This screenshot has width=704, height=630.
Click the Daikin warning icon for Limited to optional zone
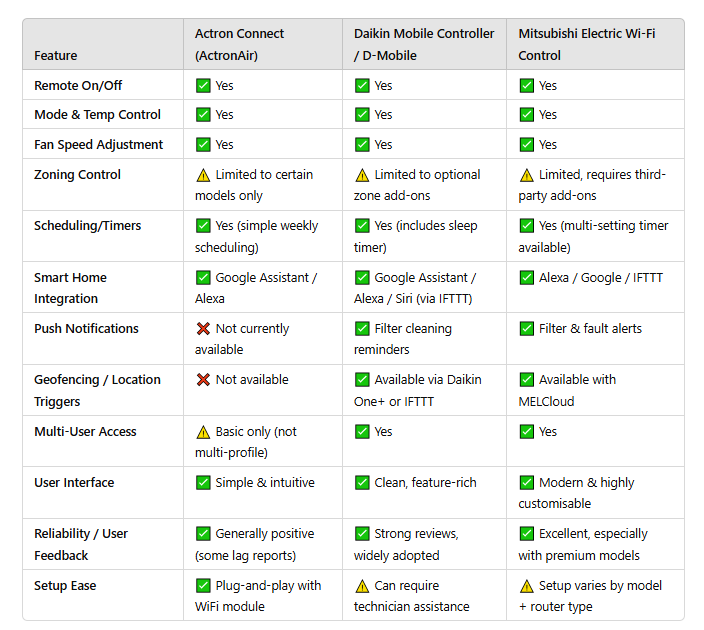(x=362, y=175)
